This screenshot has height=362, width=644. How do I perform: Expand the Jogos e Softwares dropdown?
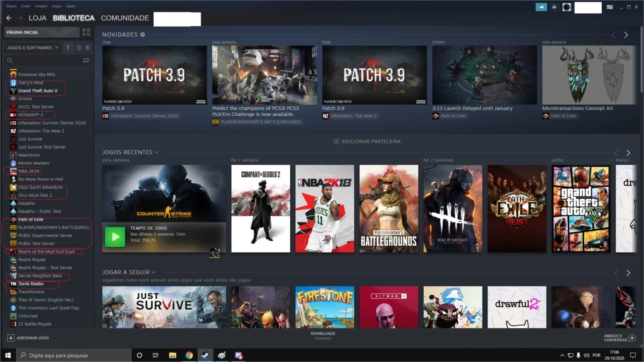coord(33,48)
